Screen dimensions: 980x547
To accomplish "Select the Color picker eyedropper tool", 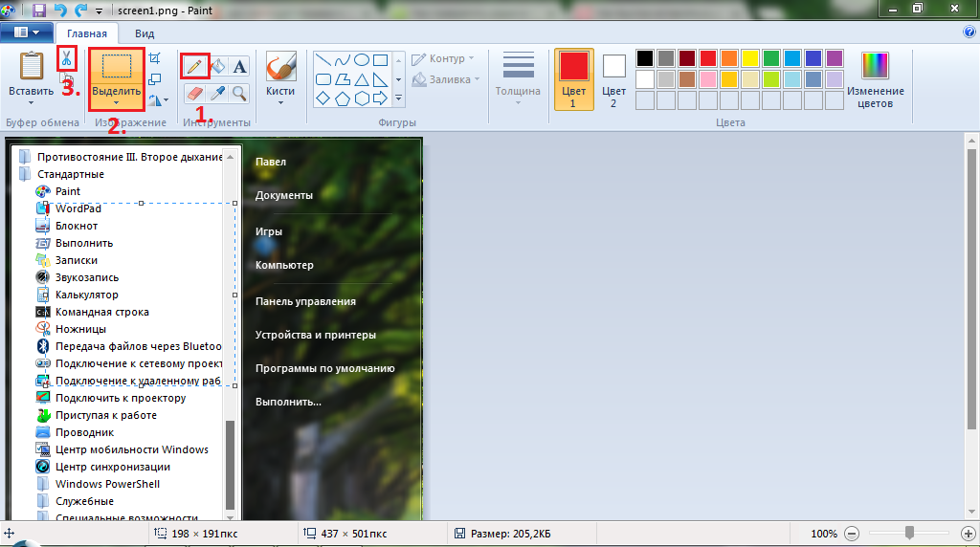I will coord(217,93).
